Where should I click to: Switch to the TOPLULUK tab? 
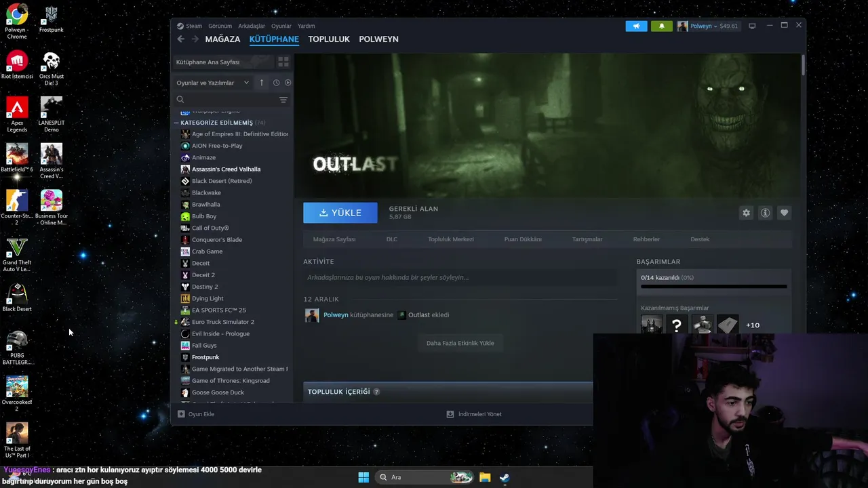[329, 39]
